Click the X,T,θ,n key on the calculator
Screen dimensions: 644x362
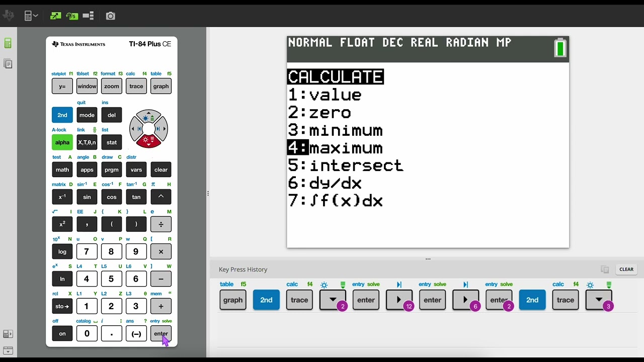click(x=87, y=142)
